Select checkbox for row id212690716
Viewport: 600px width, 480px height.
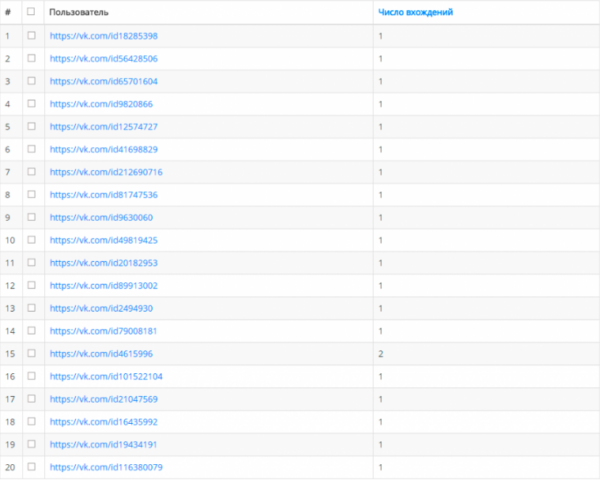click(x=31, y=172)
